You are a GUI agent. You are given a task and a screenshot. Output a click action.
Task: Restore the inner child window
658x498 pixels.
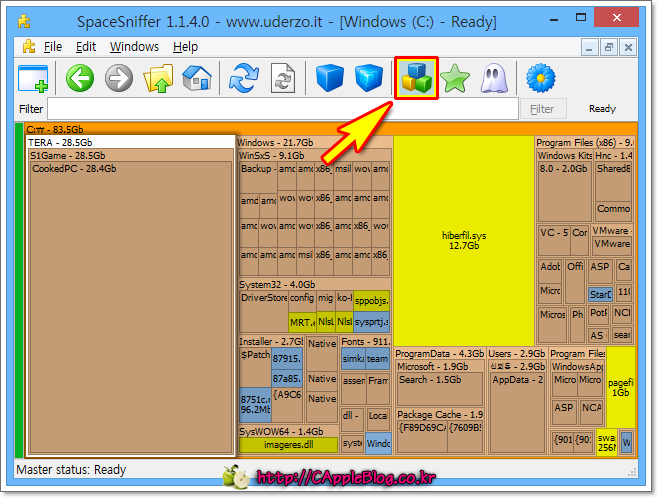(609, 47)
